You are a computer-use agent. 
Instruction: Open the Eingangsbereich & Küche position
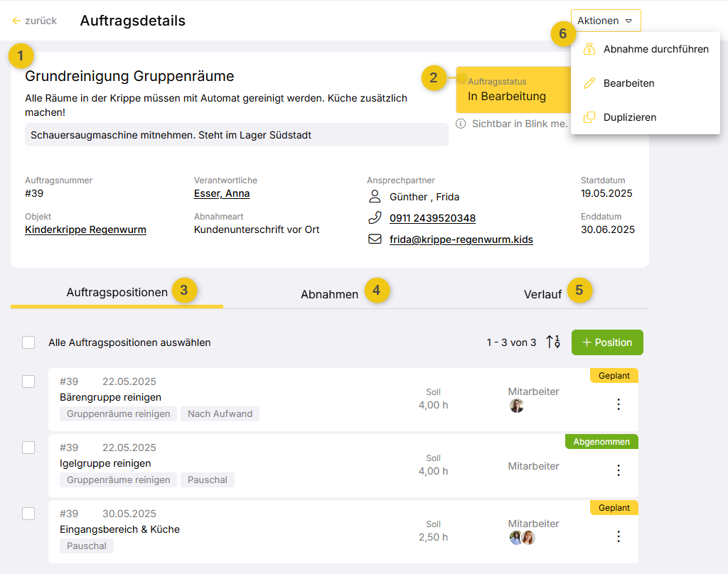(119, 529)
